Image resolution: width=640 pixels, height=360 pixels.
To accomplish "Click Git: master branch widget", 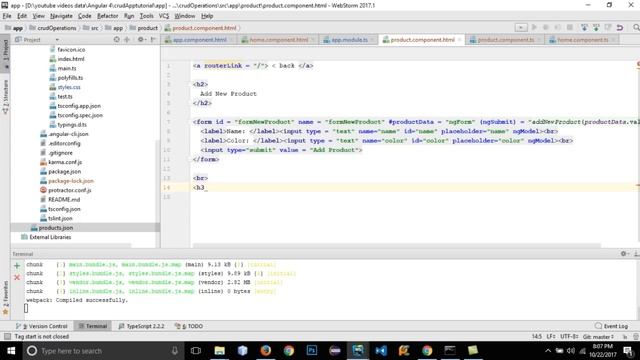I will pyautogui.click(x=599, y=337).
